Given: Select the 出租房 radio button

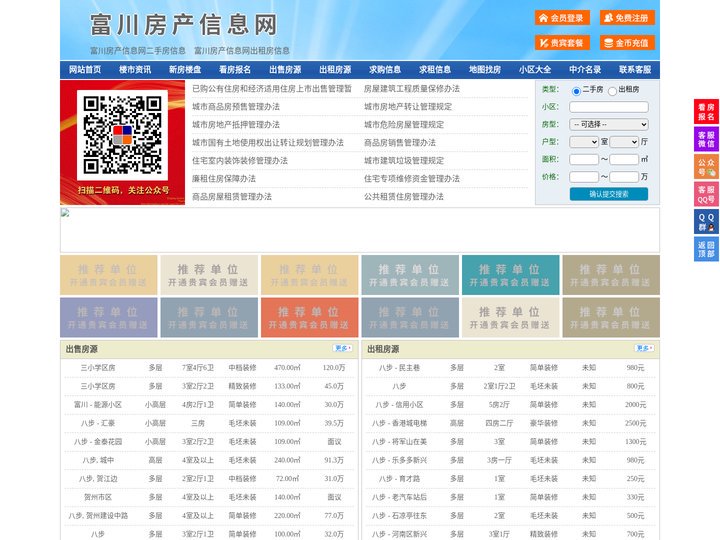Looking at the screenshot, I should click(x=612, y=91).
